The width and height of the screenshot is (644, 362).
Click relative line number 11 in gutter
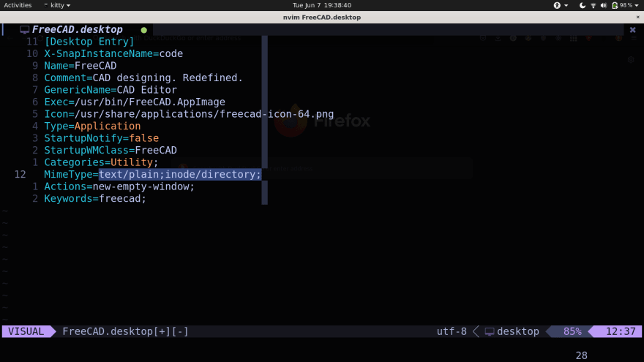click(x=32, y=42)
